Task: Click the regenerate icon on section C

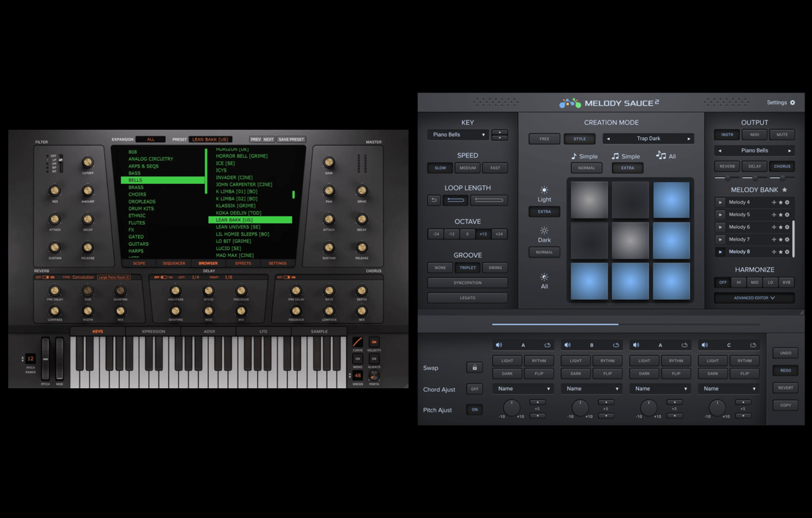Action: tap(753, 345)
